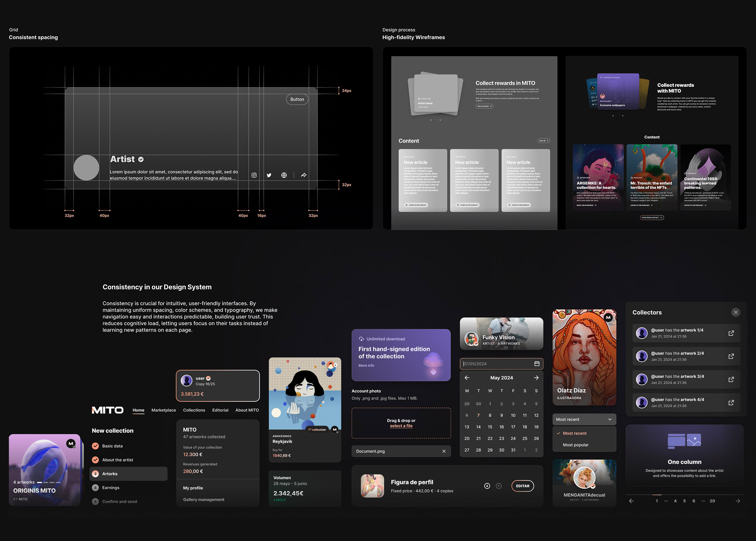Open external link for artwork 2/4
Image resolution: width=756 pixels, height=541 pixels.
[x=731, y=356]
